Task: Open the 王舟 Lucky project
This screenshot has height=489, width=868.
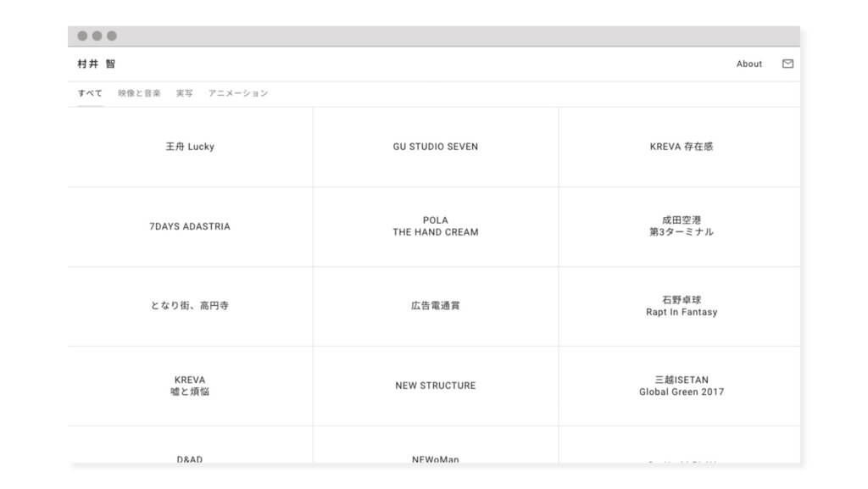Action: 190,147
